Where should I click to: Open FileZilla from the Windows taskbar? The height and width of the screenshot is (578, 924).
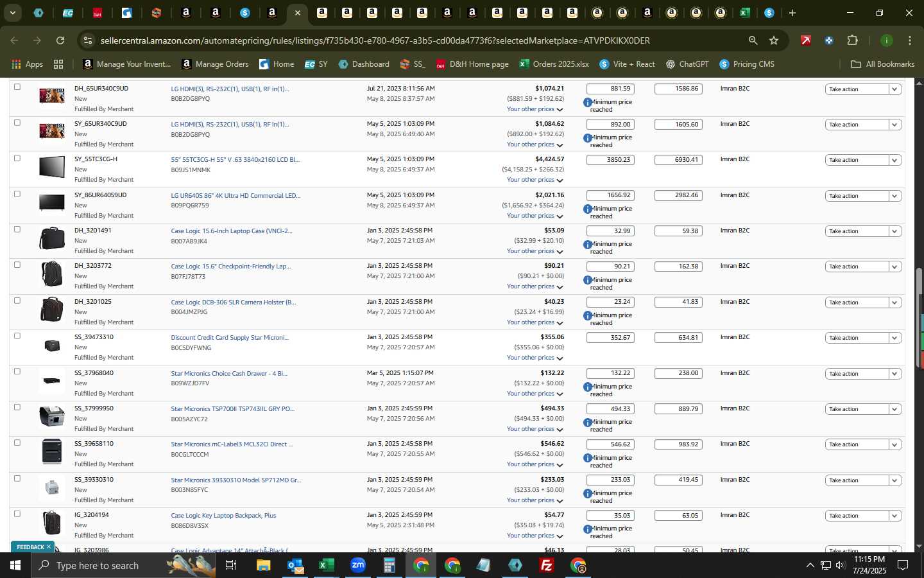pos(547,565)
